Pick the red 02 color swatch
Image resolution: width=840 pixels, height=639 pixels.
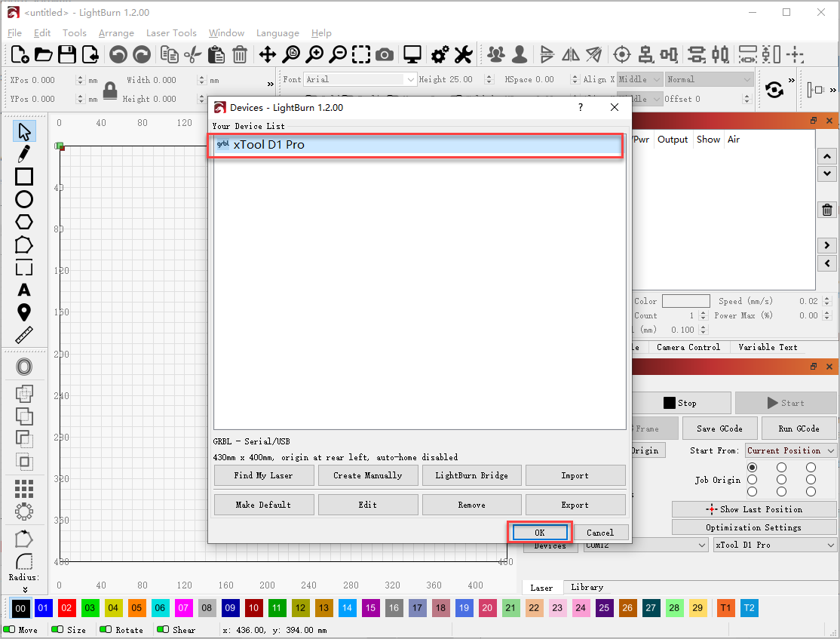67,608
